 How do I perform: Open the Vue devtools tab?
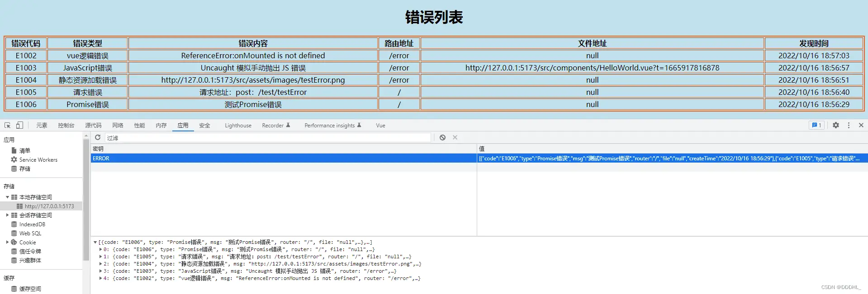pyautogui.click(x=380, y=126)
